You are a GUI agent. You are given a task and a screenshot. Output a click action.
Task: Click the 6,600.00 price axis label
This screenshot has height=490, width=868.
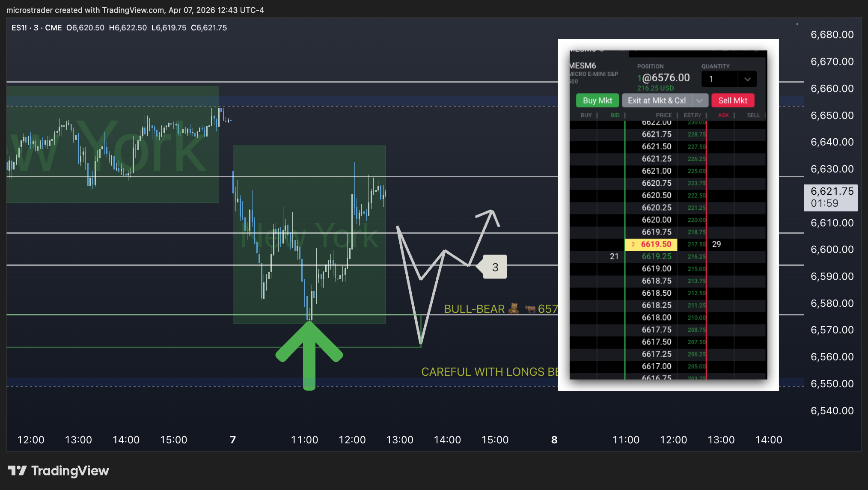832,249
